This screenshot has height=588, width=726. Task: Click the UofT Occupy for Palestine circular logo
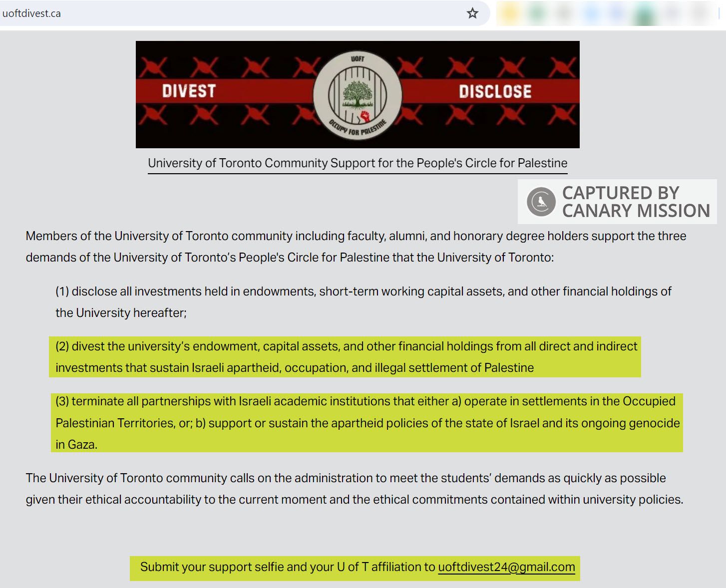point(358,95)
